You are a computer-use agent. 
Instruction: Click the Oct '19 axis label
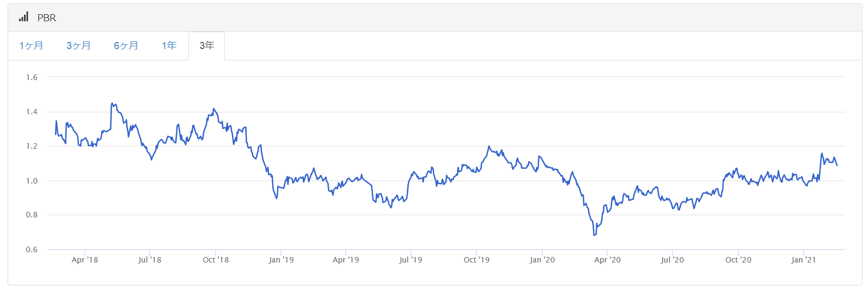pyautogui.click(x=476, y=260)
